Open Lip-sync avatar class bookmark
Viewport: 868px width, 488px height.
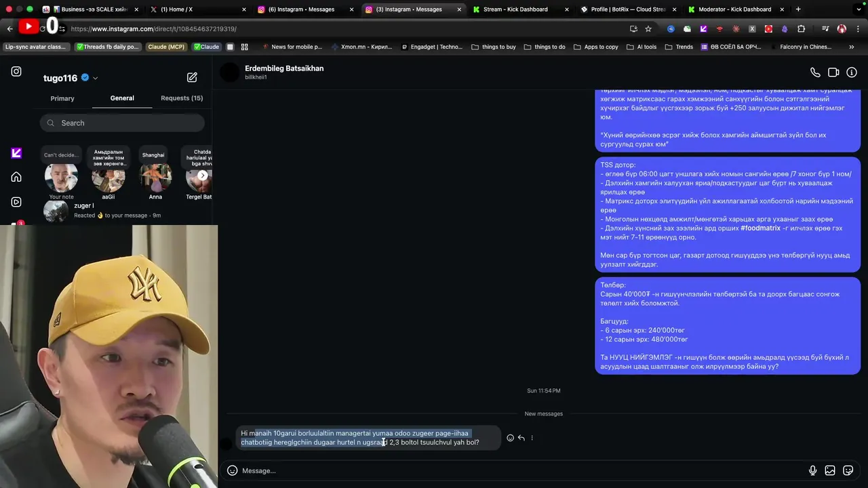pyautogui.click(x=35, y=47)
